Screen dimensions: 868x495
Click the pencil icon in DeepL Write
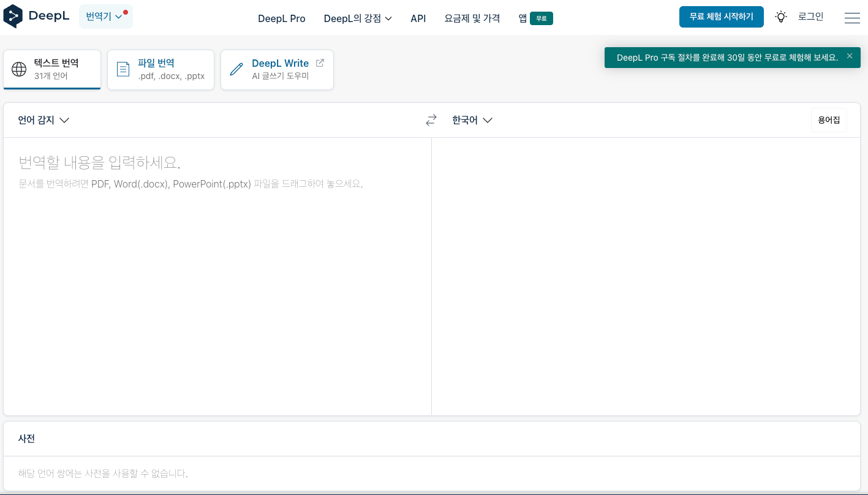coord(236,69)
